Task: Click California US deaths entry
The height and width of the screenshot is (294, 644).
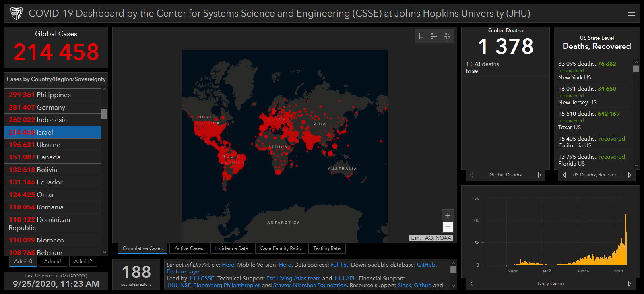Action: (x=593, y=142)
